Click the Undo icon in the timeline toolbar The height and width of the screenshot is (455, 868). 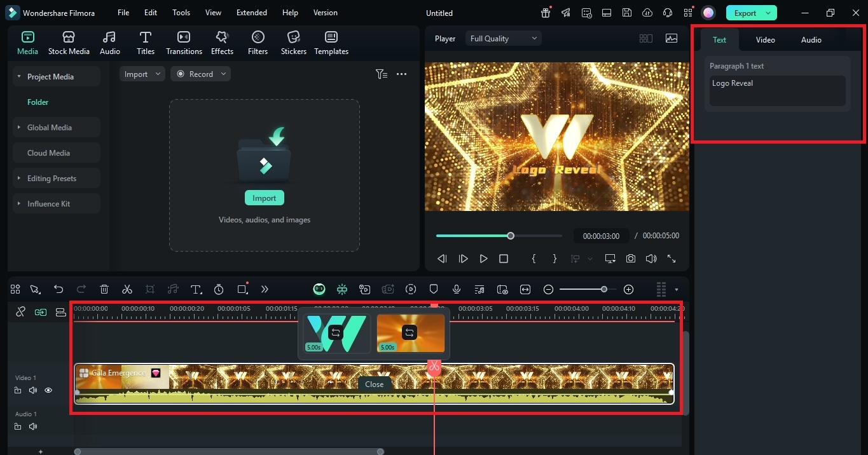point(59,289)
